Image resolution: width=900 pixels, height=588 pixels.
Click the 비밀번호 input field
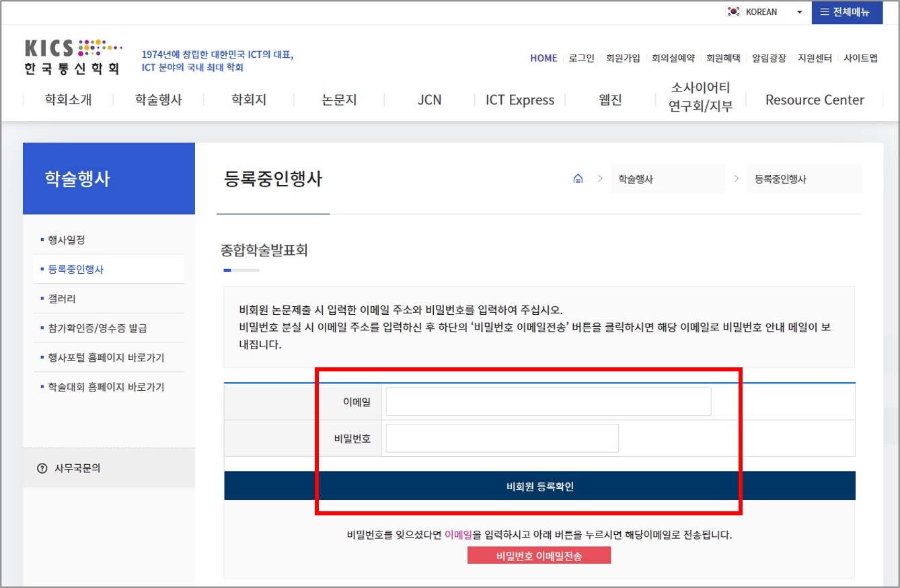502,439
